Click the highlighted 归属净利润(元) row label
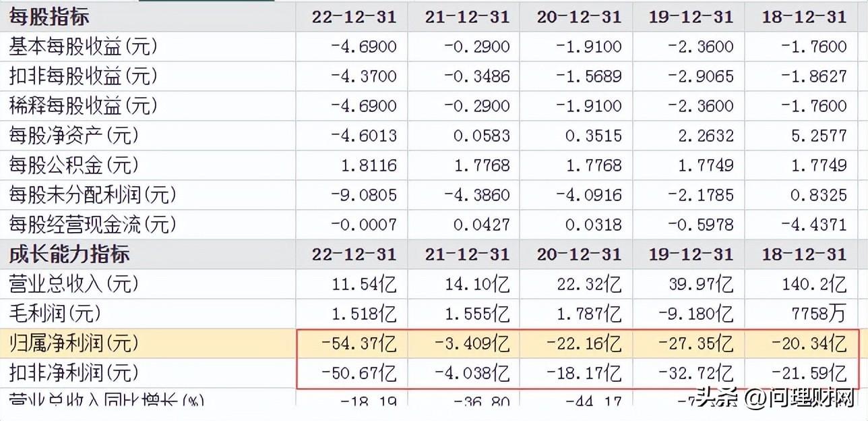 click(73, 343)
